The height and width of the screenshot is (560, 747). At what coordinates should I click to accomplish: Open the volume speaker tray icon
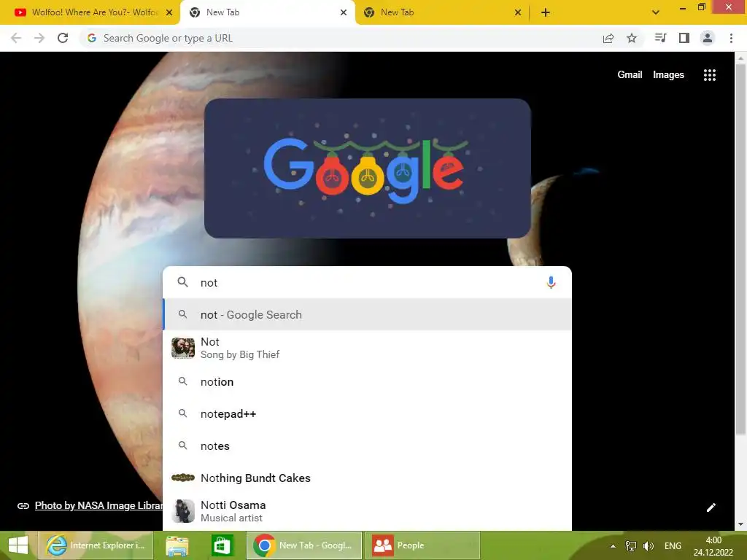pos(648,546)
